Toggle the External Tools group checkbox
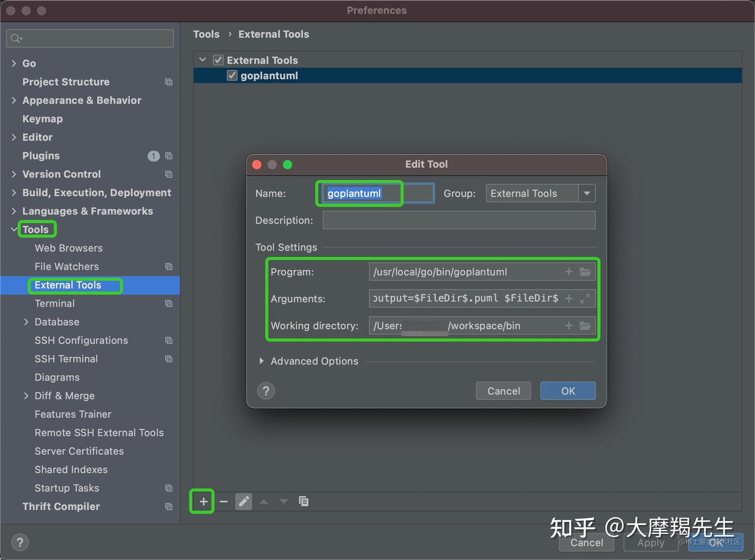 click(219, 60)
